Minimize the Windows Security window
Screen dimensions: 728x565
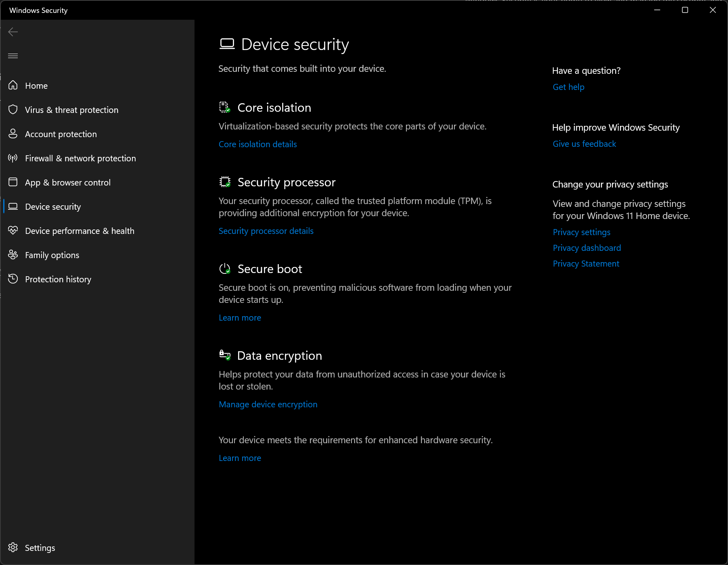(657, 10)
